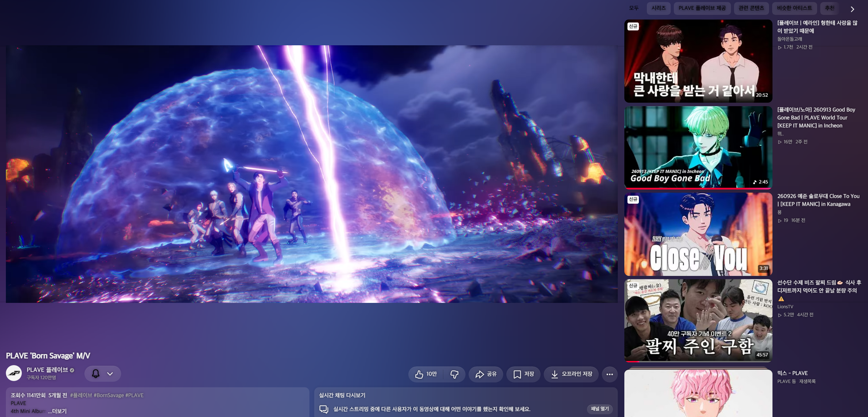Screen dimensions: 868x417
Task: Click the 'PLAVE 등 재생목록' mix subtitle
Action: tap(796, 381)
